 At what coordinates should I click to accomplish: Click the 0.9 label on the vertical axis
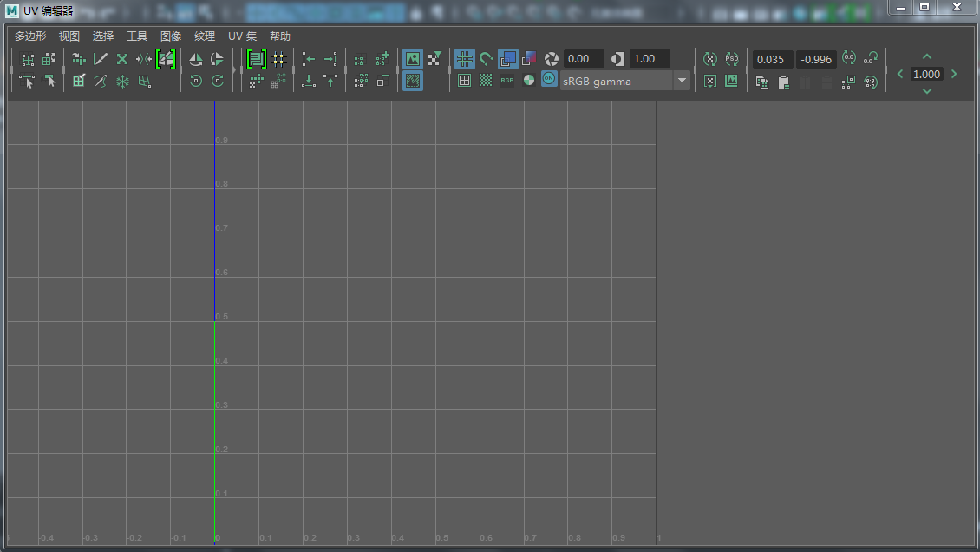point(222,140)
